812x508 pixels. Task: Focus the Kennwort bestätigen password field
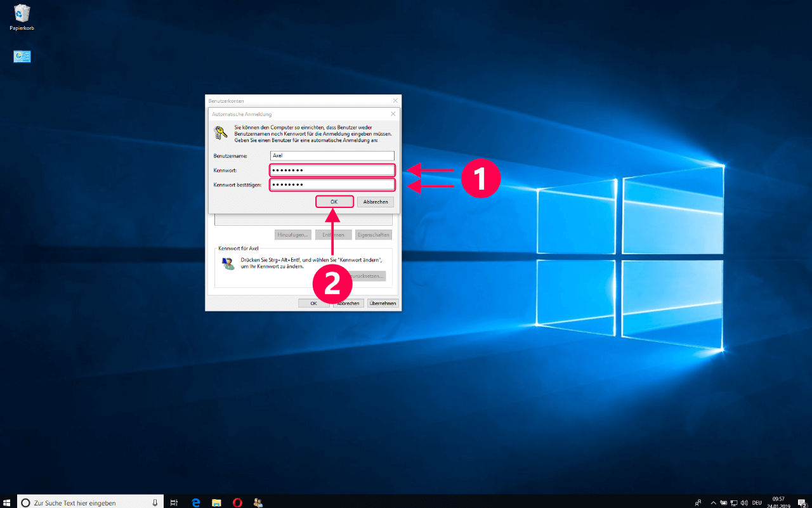click(332, 185)
